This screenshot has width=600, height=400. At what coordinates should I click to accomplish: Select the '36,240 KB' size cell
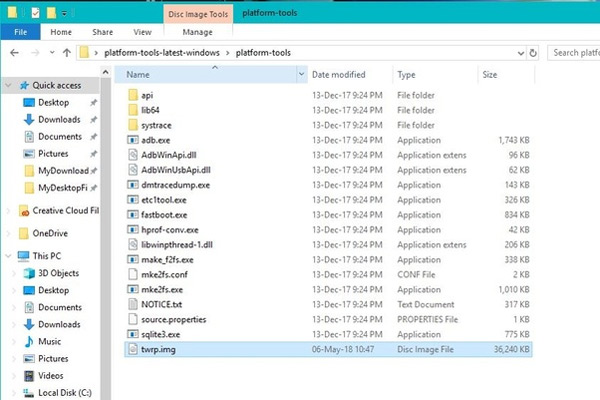click(x=512, y=349)
